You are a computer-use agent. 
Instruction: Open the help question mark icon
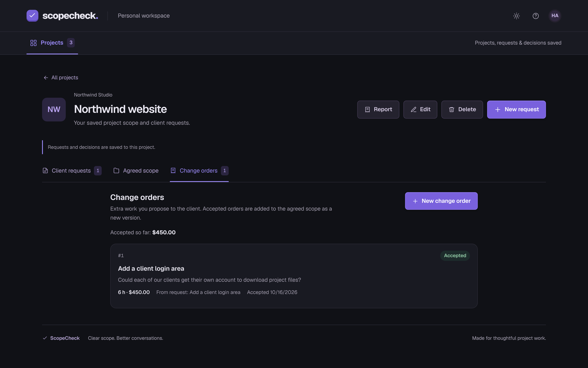[536, 16]
